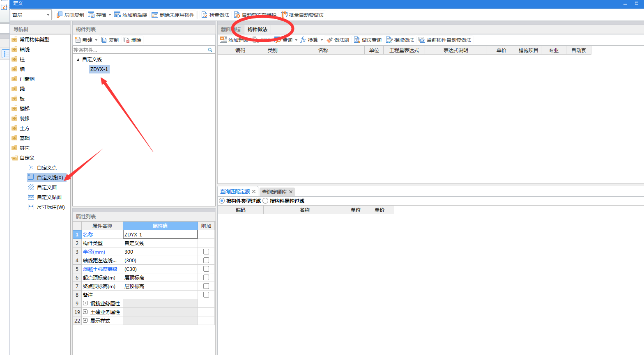Screen dimensions: 644x355
Task: Open the 换算 dropdown arrow
Action: tap(322, 40)
